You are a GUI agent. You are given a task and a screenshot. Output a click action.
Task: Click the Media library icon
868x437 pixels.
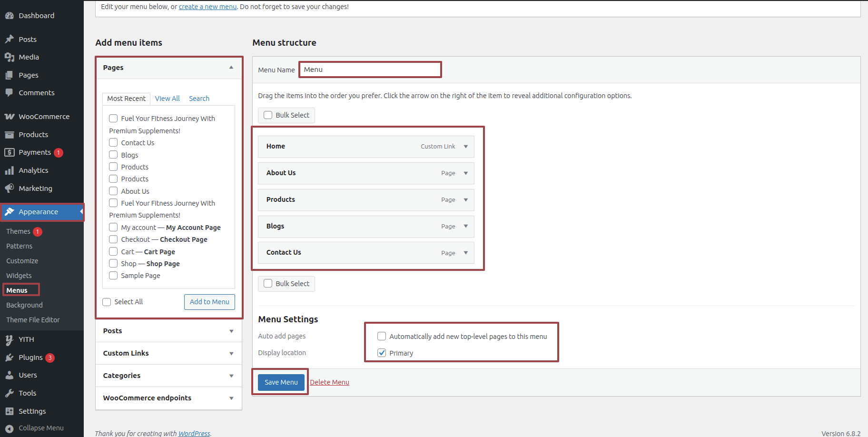coord(10,57)
